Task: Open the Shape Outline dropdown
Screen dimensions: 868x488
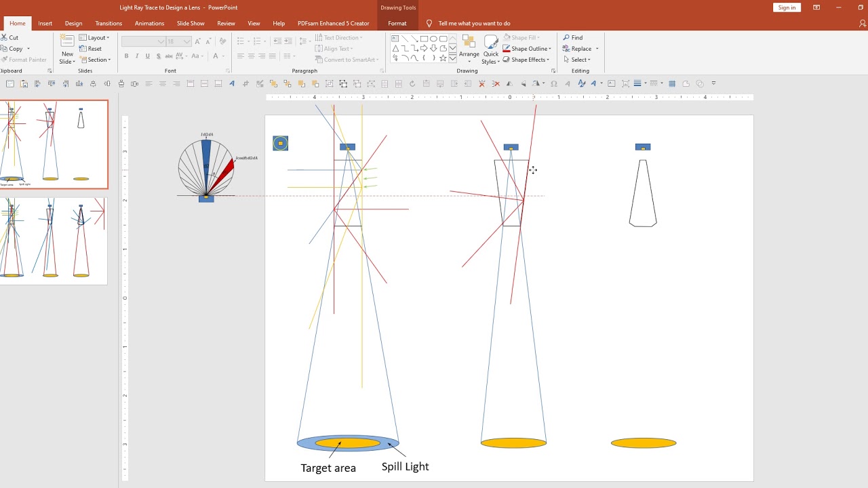Action: pyautogui.click(x=527, y=49)
